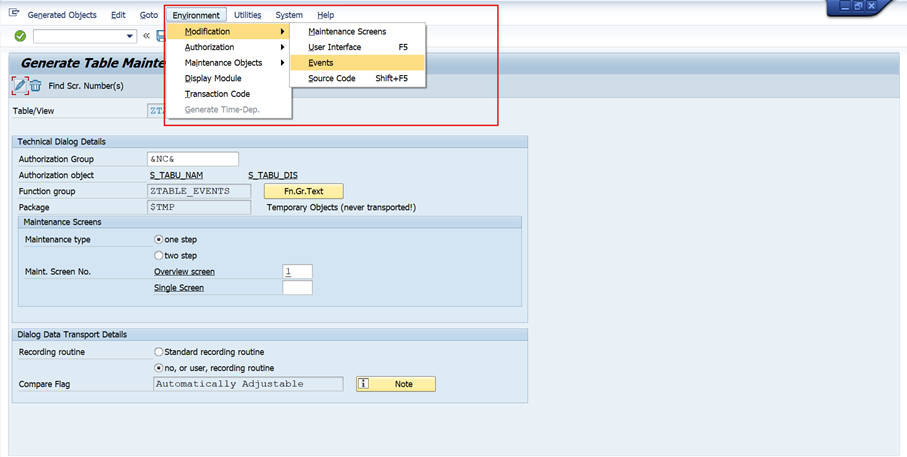The height and width of the screenshot is (457, 907).
Task: Click the green checkmark Enter icon
Action: coord(20,36)
